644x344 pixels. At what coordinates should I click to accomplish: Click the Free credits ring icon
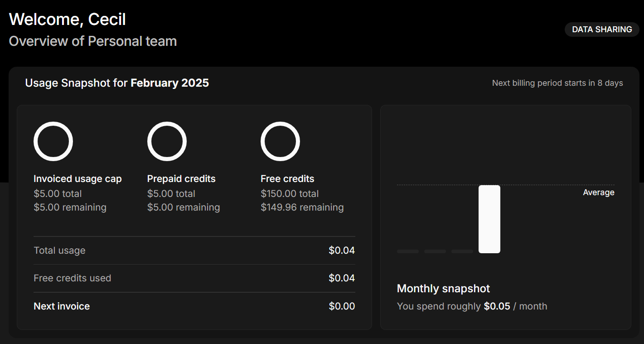[280, 141]
